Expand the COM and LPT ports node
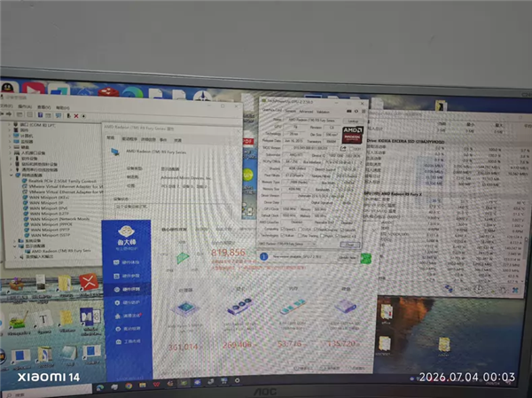Image resolution: width=532 pixels, height=398 pixels. pyautogui.click(x=9, y=125)
